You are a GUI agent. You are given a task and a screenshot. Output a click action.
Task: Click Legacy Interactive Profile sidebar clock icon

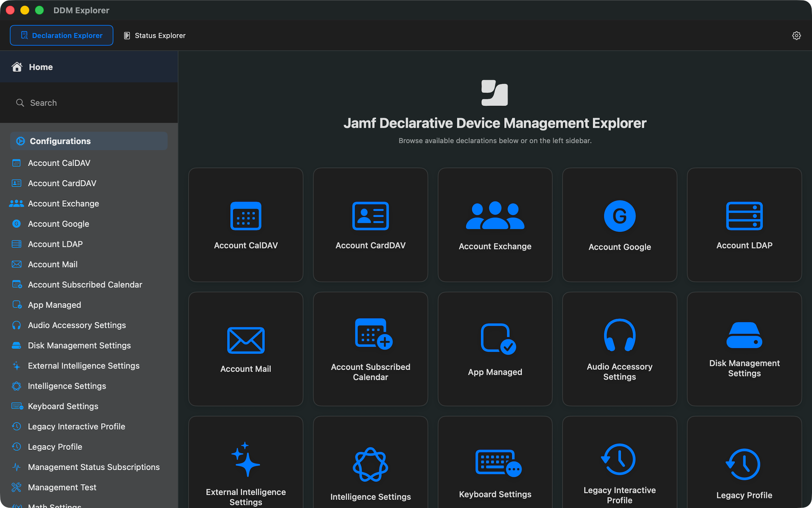(x=16, y=426)
